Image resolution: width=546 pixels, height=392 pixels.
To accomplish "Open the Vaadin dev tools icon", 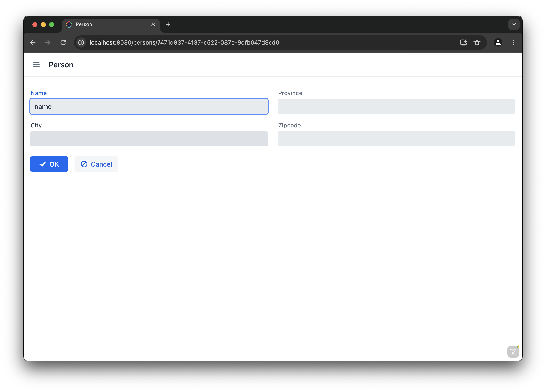I will [x=513, y=351].
